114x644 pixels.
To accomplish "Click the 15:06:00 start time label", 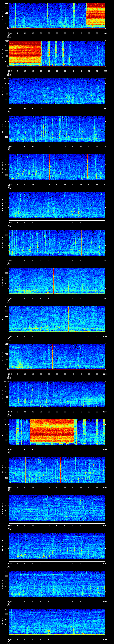I will (9, 223).
